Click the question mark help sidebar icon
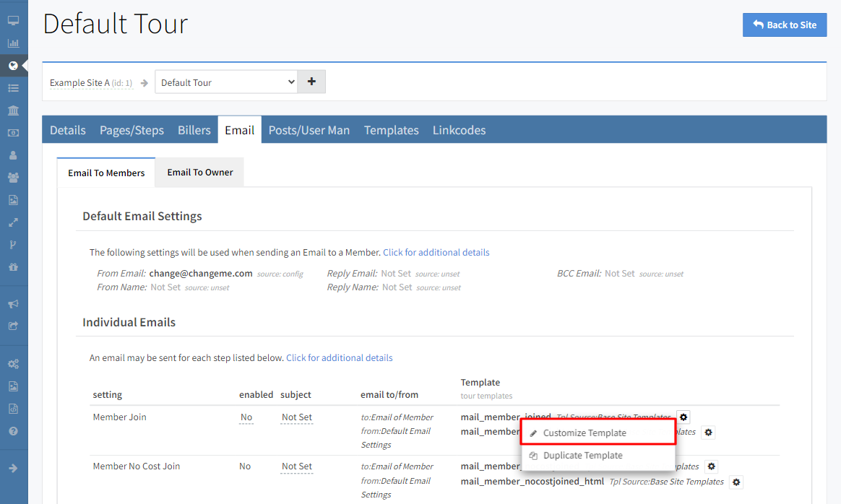The image size is (841, 504). (x=13, y=431)
